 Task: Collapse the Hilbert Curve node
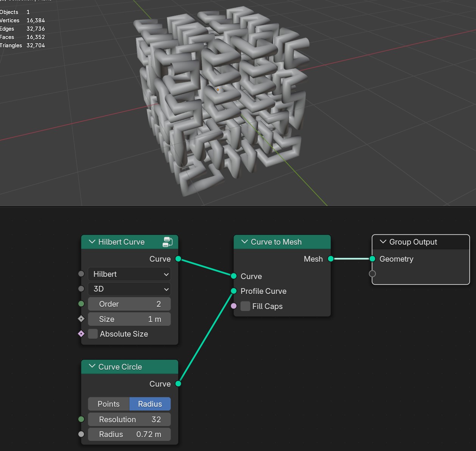(x=92, y=242)
